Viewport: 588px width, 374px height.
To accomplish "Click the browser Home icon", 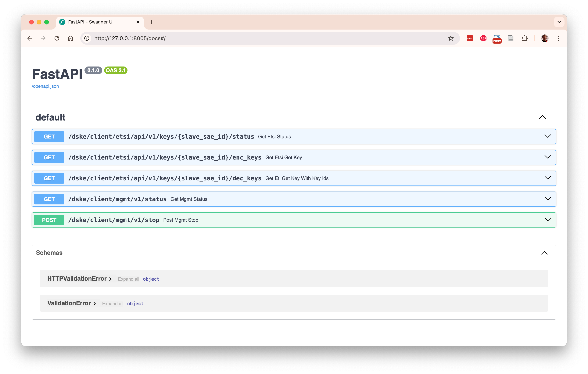I will (71, 38).
